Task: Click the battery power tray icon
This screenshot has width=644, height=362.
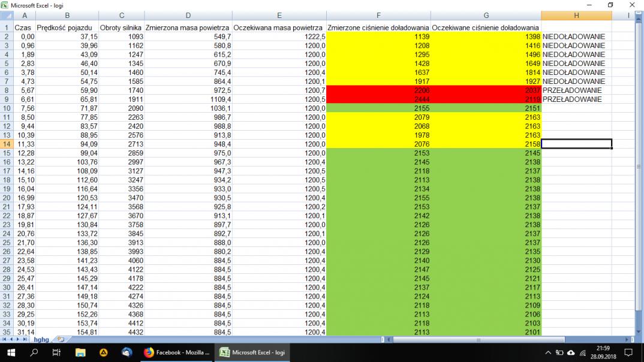Action: (x=559, y=352)
